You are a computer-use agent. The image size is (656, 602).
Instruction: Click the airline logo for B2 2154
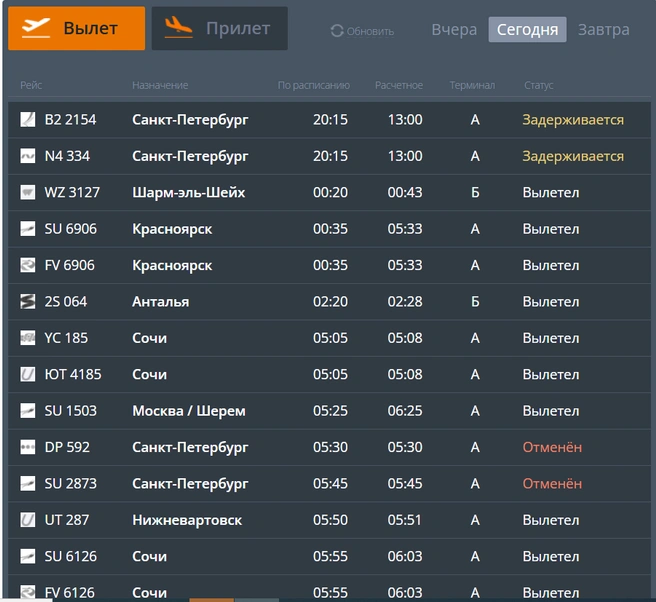28,120
